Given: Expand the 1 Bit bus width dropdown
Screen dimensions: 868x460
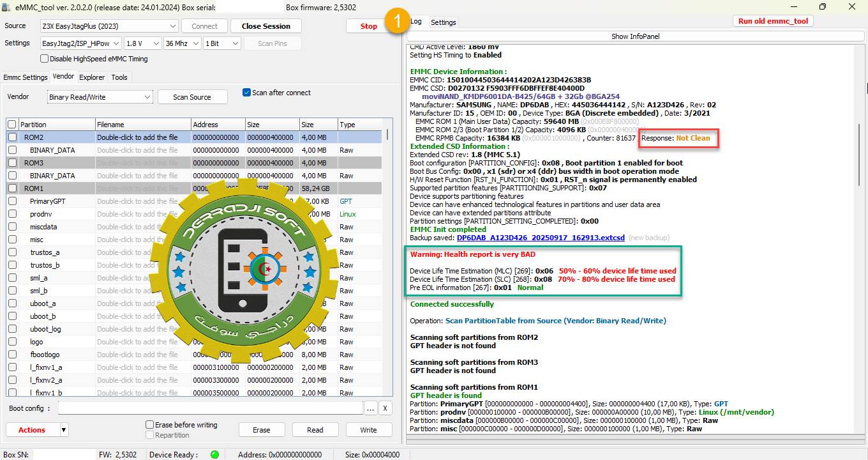Looking at the screenshot, I should (221, 43).
